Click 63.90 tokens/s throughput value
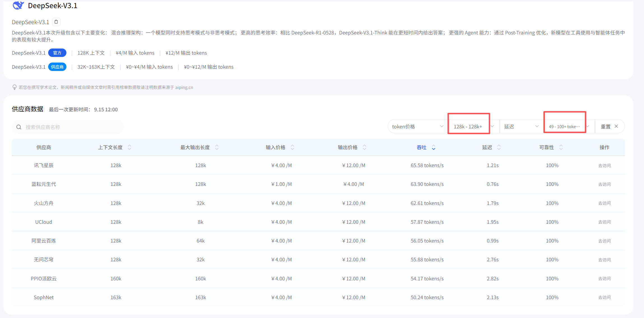Screen dimensions: 644x318 tap(427, 184)
